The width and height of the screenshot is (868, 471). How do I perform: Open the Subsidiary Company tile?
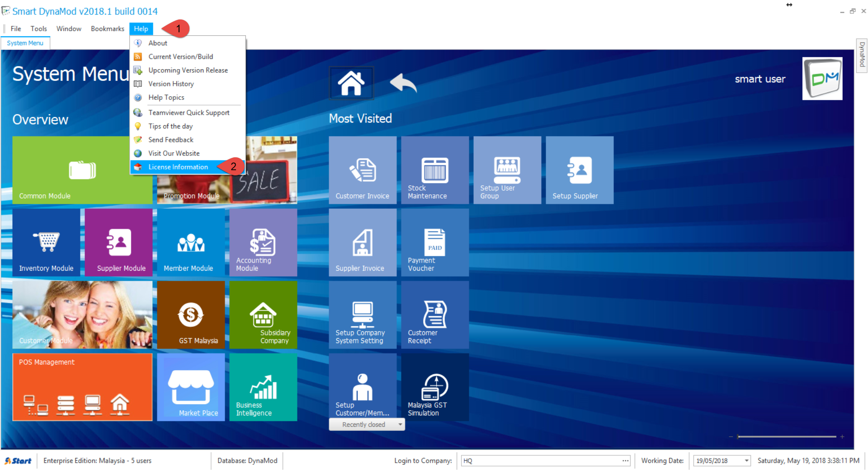tap(263, 315)
